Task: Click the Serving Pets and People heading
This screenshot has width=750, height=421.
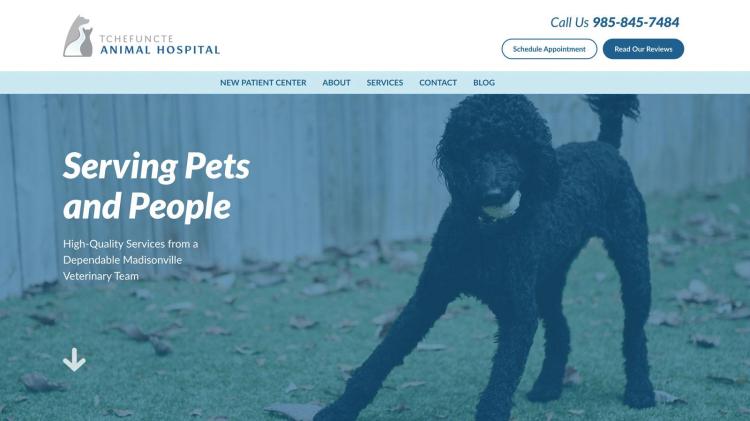Action: pyautogui.click(x=156, y=186)
